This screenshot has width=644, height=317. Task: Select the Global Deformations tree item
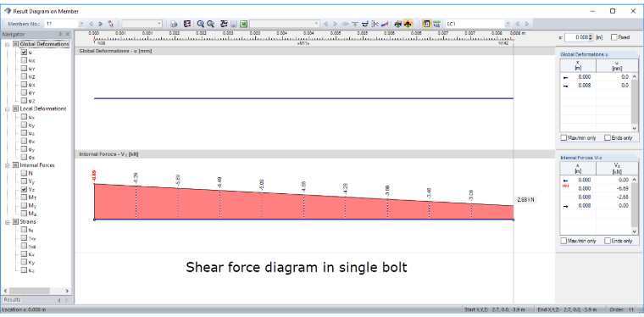[44, 44]
